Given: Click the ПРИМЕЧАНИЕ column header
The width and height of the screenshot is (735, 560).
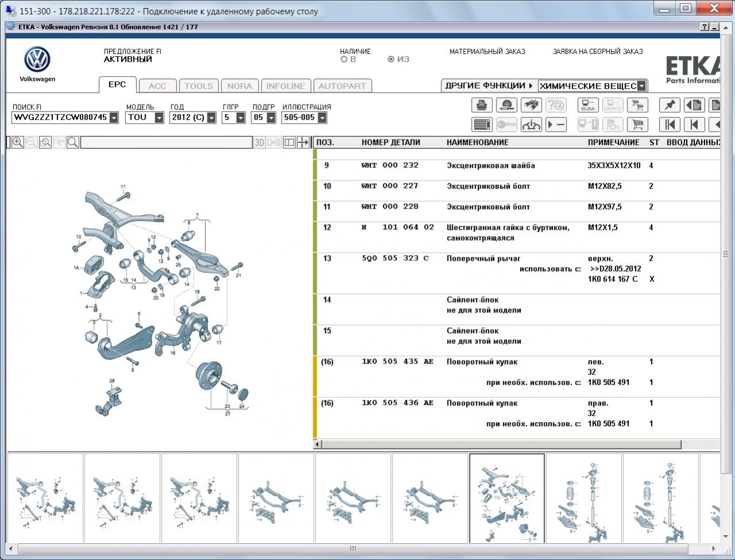Looking at the screenshot, I should (x=614, y=142).
